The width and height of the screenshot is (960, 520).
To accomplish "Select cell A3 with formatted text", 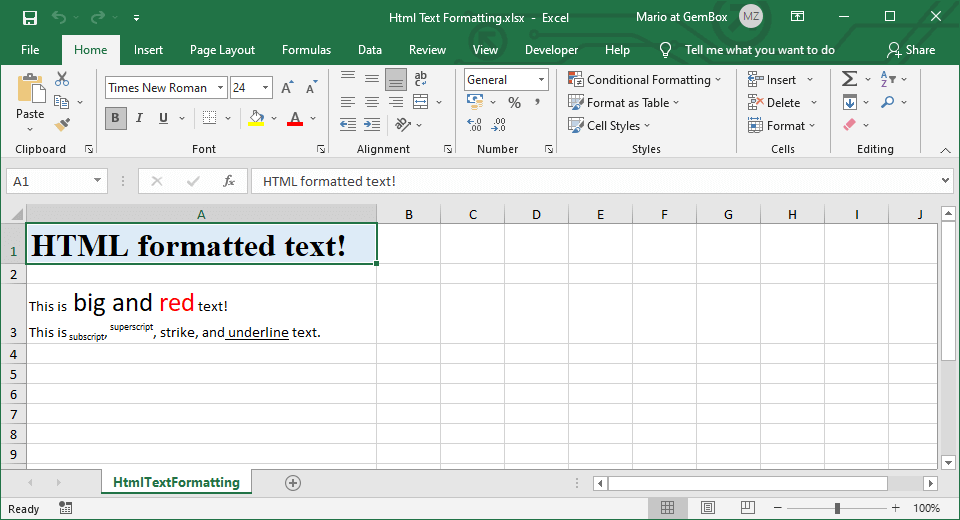I will 200,313.
